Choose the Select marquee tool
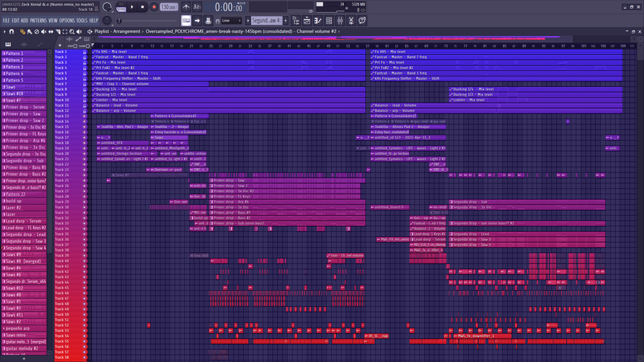The height and width of the screenshot is (362, 644). tap(65, 31)
